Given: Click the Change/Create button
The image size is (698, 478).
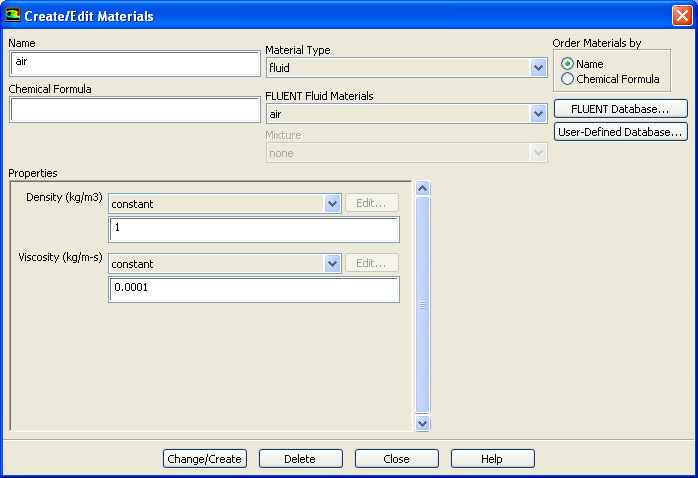Looking at the screenshot, I should coord(205,458).
